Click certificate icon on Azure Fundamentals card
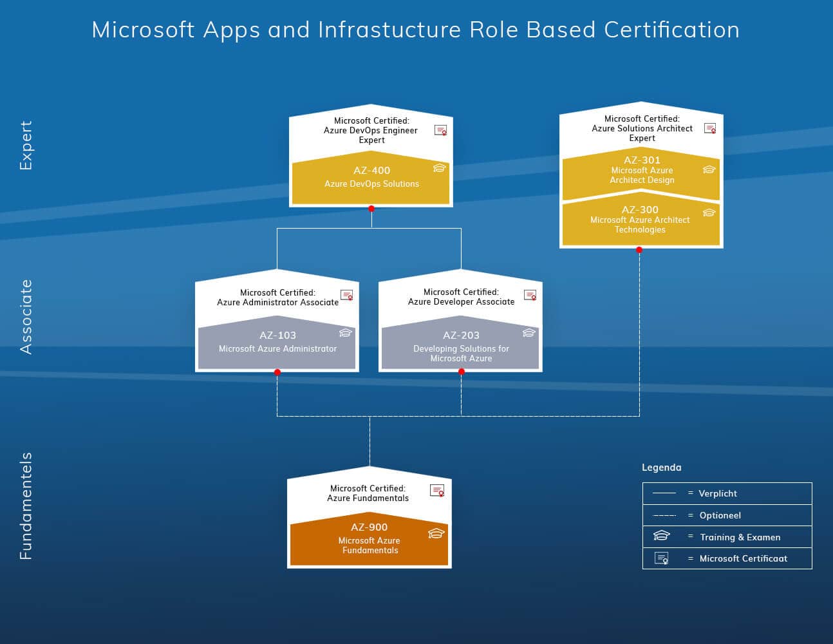Viewport: 833px width, 644px height. point(437,491)
